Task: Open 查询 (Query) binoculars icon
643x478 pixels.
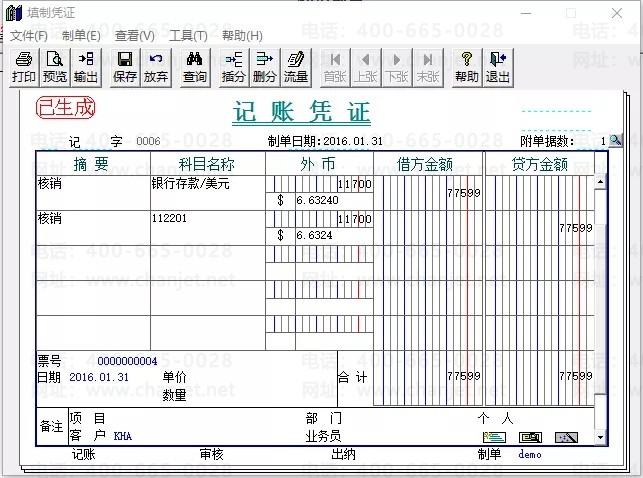Action: click(x=195, y=68)
